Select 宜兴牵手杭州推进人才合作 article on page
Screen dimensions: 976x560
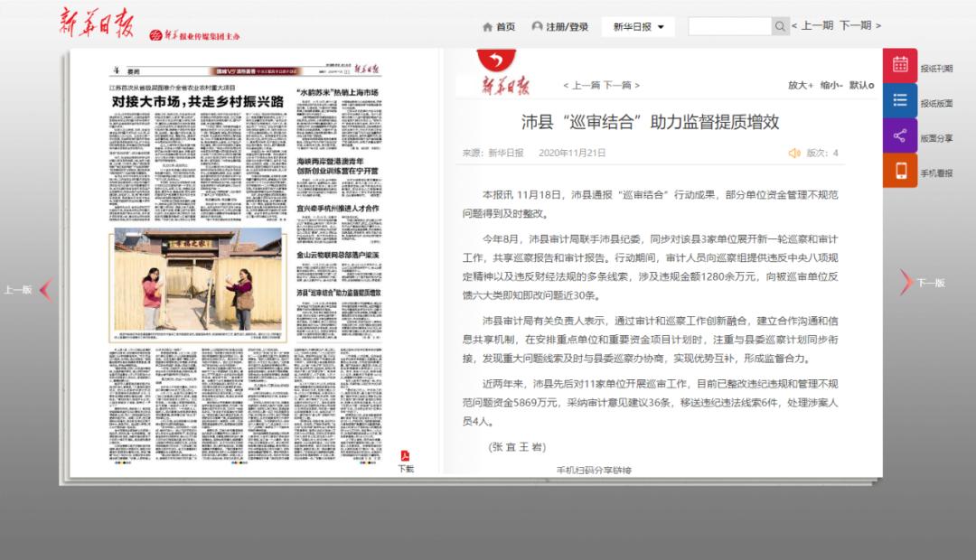337,208
